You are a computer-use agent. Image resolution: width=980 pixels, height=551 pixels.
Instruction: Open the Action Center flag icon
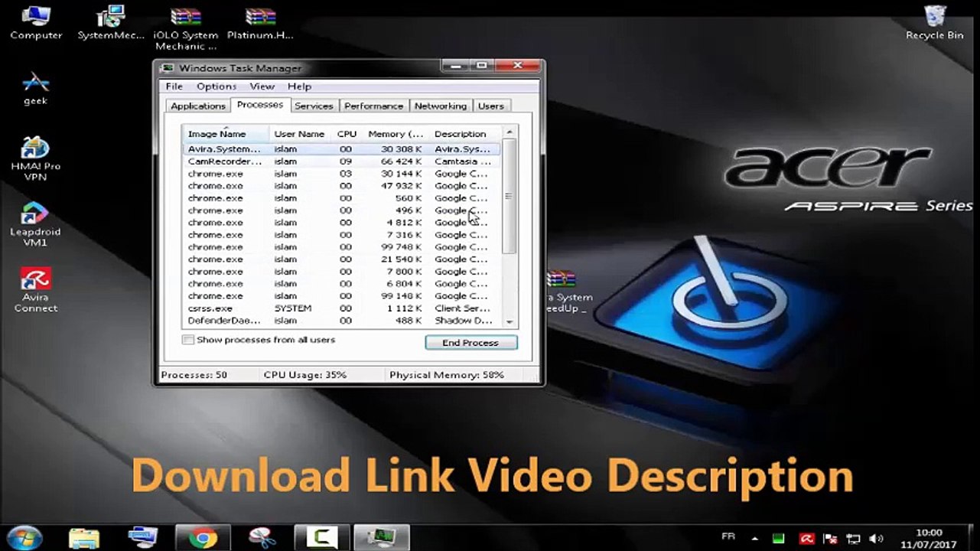tap(830, 539)
